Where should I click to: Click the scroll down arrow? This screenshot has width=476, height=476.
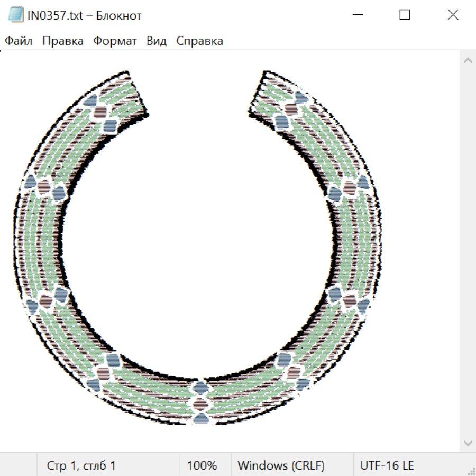(468, 442)
